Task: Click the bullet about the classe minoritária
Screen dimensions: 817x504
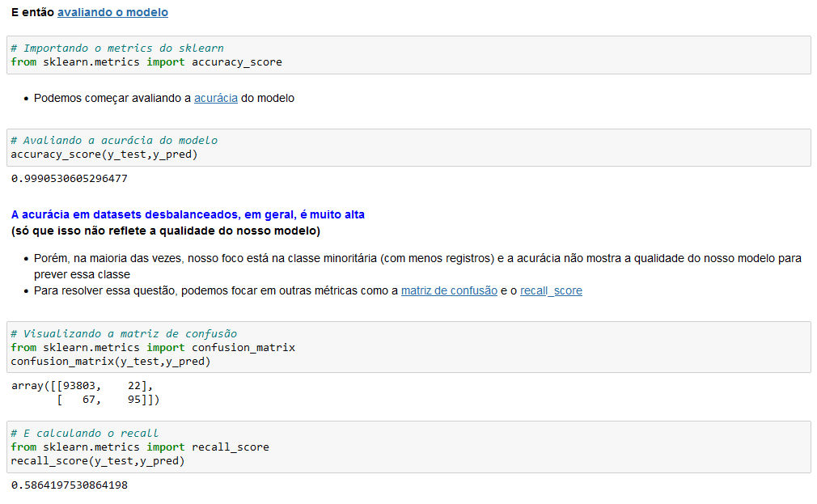Action: 417,266
